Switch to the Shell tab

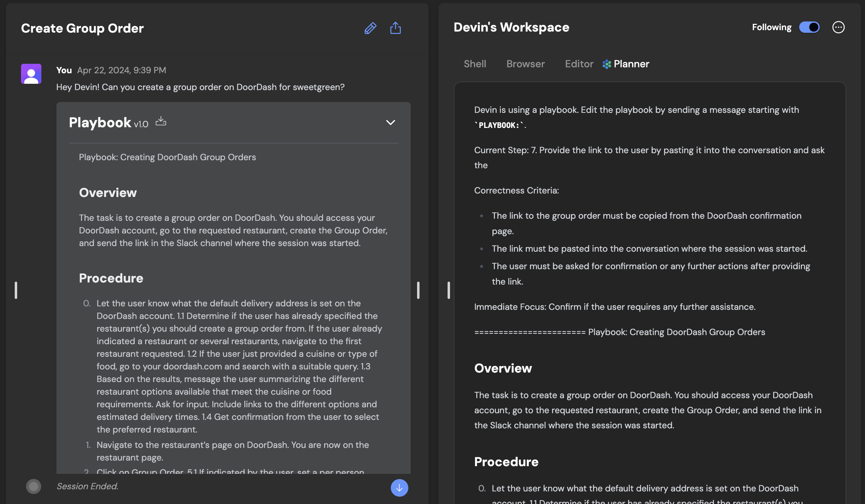(475, 64)
